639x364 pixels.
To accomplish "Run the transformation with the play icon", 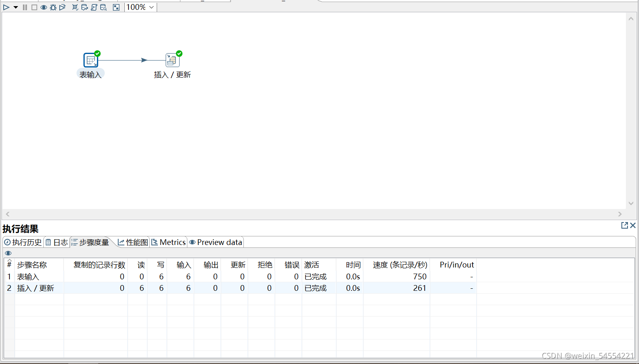I will 6,7.
